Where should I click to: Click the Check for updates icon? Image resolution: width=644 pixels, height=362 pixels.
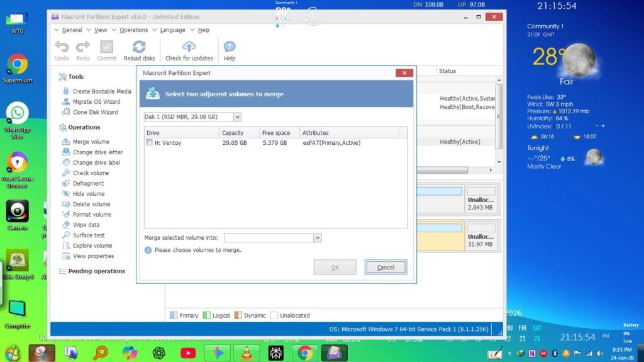(189, 47)
